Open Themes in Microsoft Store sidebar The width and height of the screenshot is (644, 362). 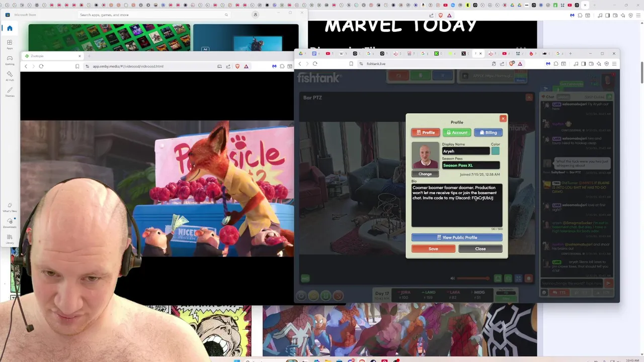click(x=10, y=92)
